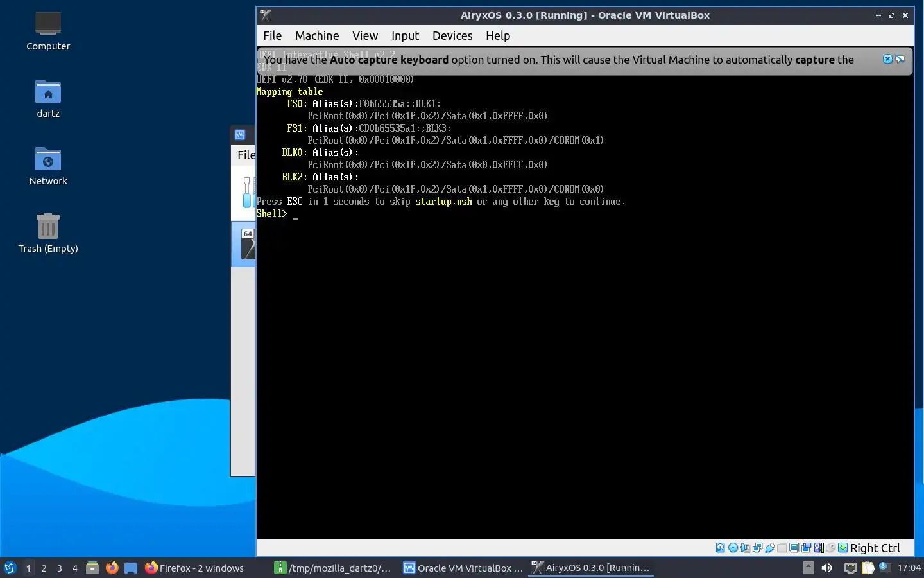Screen dimensions: 924x578
Task: Click the FS0: alias line
Action: pos(364,104)
